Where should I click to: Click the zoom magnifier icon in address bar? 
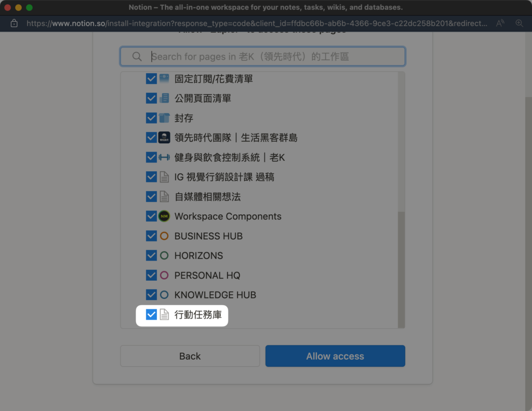click(519, 23)
